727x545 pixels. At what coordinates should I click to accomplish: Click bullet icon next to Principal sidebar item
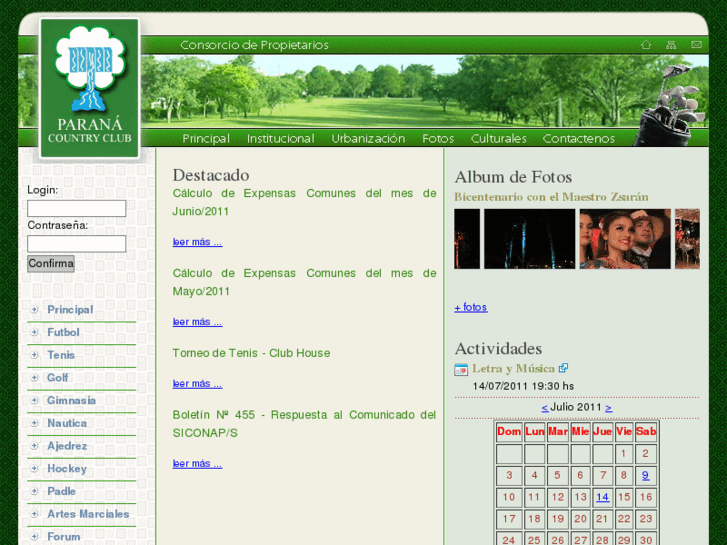(34, 309)
